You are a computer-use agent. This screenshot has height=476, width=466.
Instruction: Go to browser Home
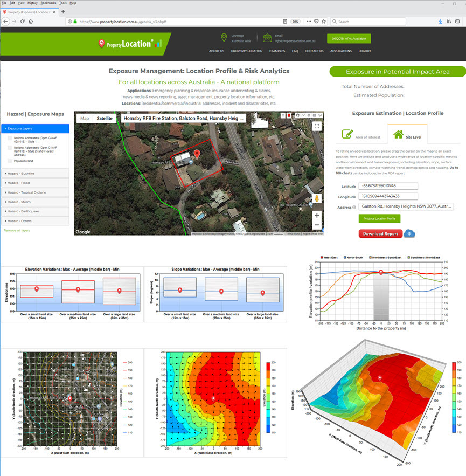click(31, 21)
